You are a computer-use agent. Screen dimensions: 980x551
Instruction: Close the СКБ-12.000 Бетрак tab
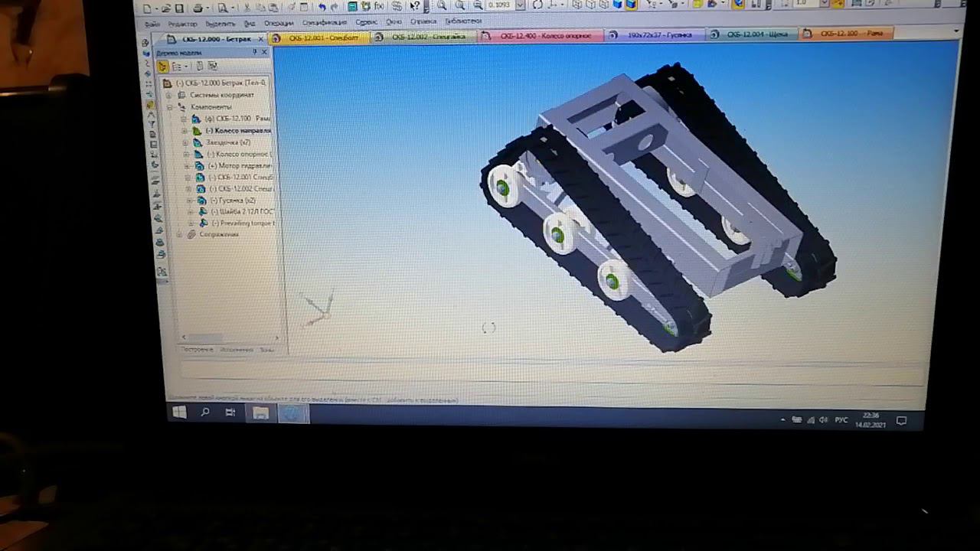(261, 38)
